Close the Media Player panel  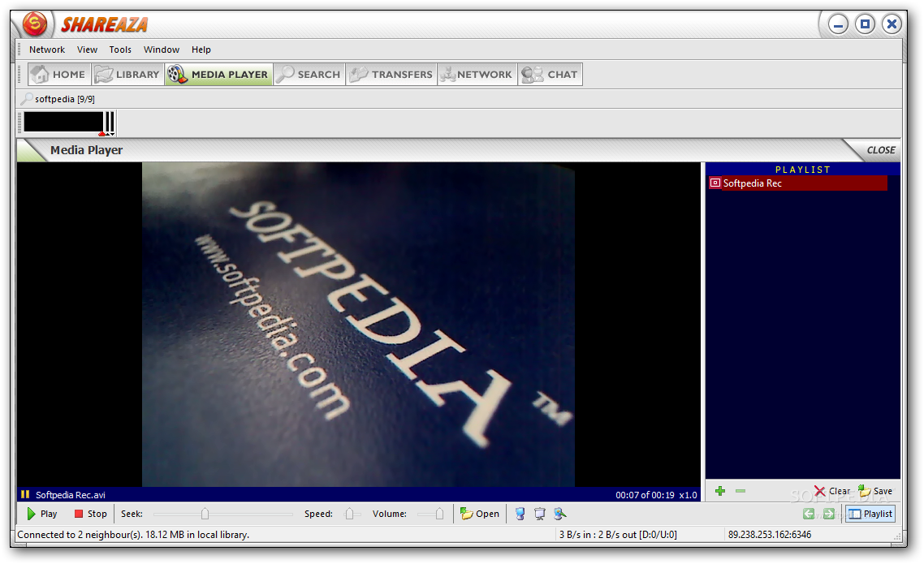881,150
